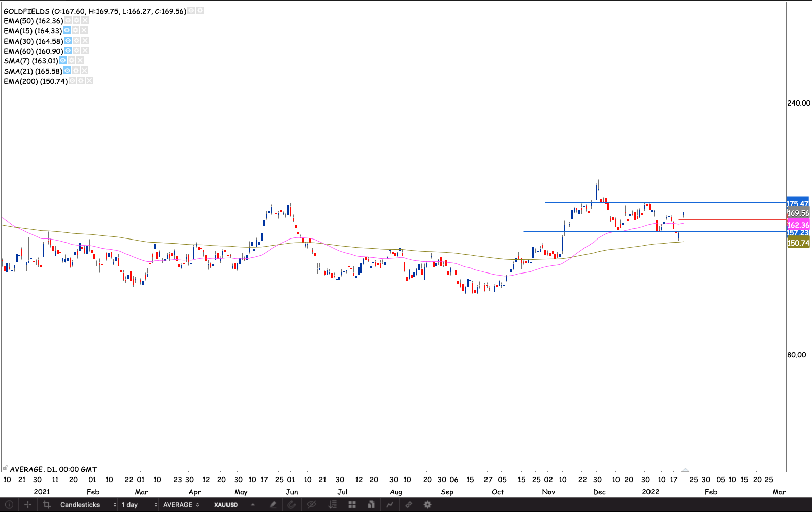
Task: Click the blue 175.47 price level label
Action: 797,202
